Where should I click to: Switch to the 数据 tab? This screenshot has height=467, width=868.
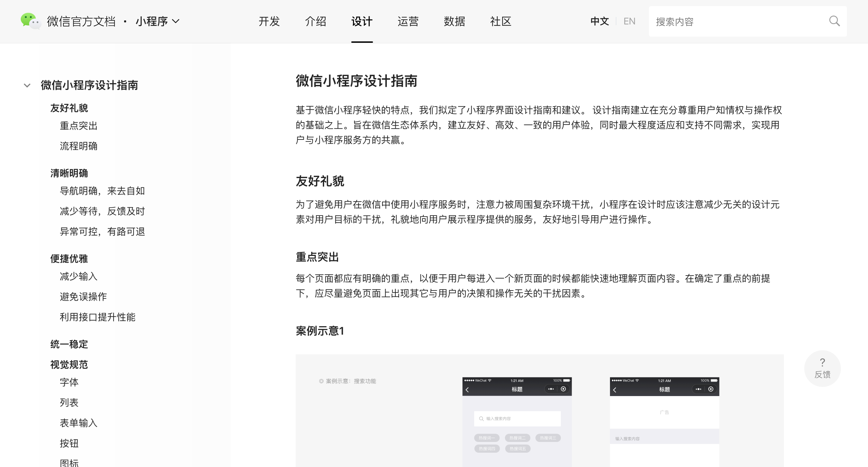tap(454, 21)
